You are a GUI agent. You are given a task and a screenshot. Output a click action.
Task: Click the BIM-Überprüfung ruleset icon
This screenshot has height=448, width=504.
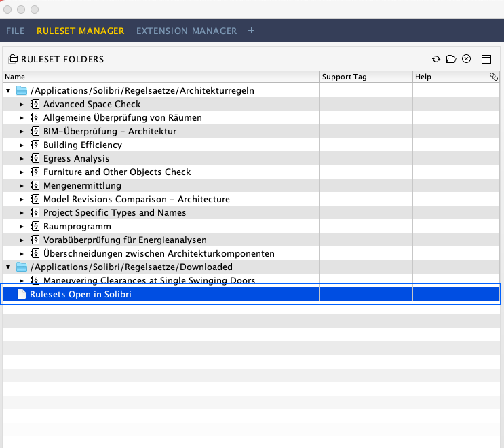35,131
